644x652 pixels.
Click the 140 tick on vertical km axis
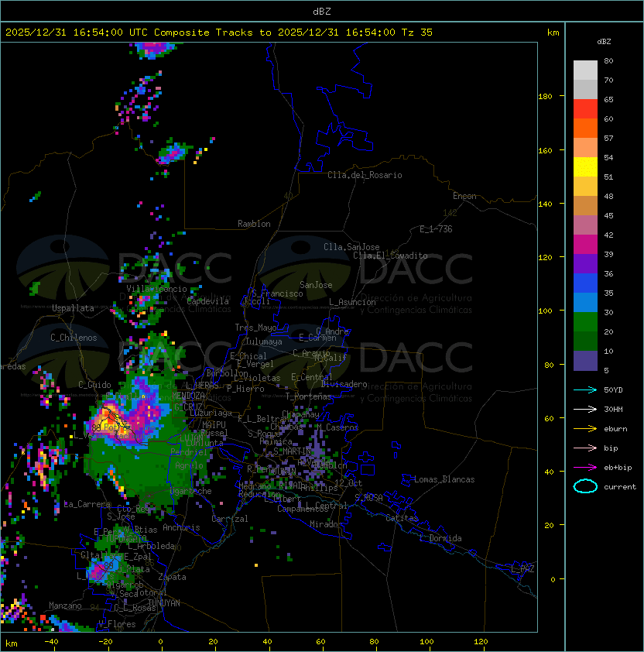[545, 204]
